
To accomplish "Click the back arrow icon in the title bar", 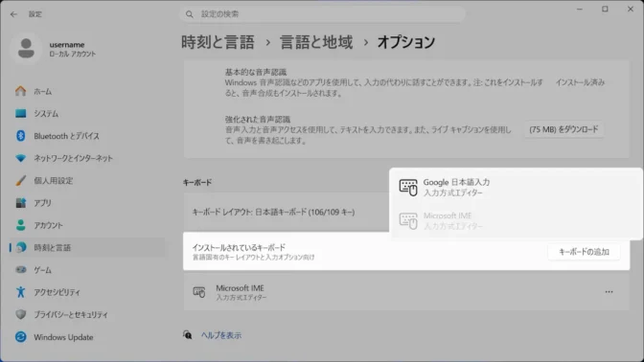I will click(13, 14).
